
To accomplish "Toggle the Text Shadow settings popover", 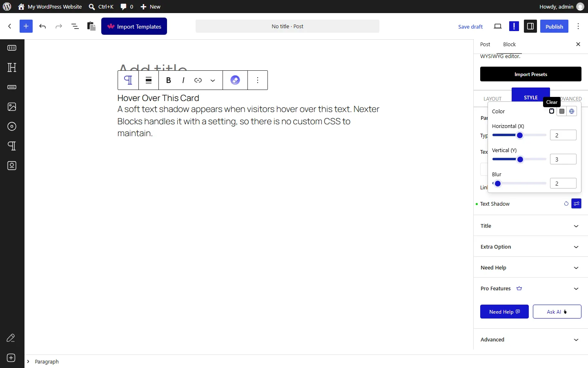I will (577, 204).
